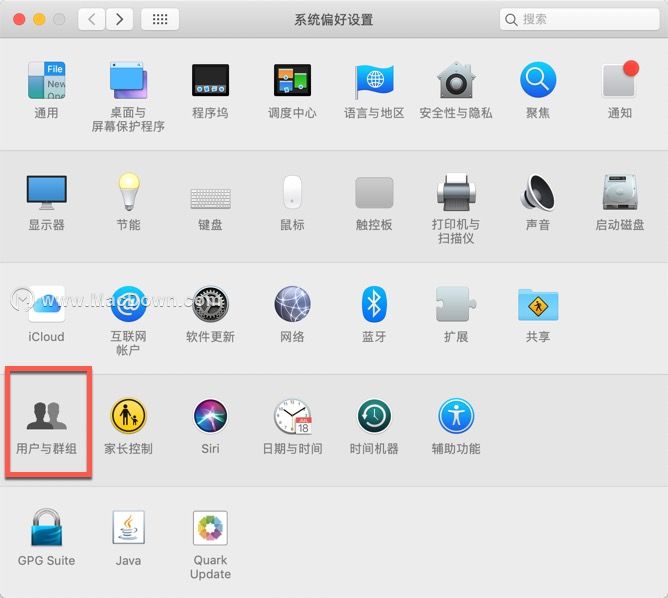Go forward with the right arrow button
Screen dimensions: 668x598
coord(119,19)
